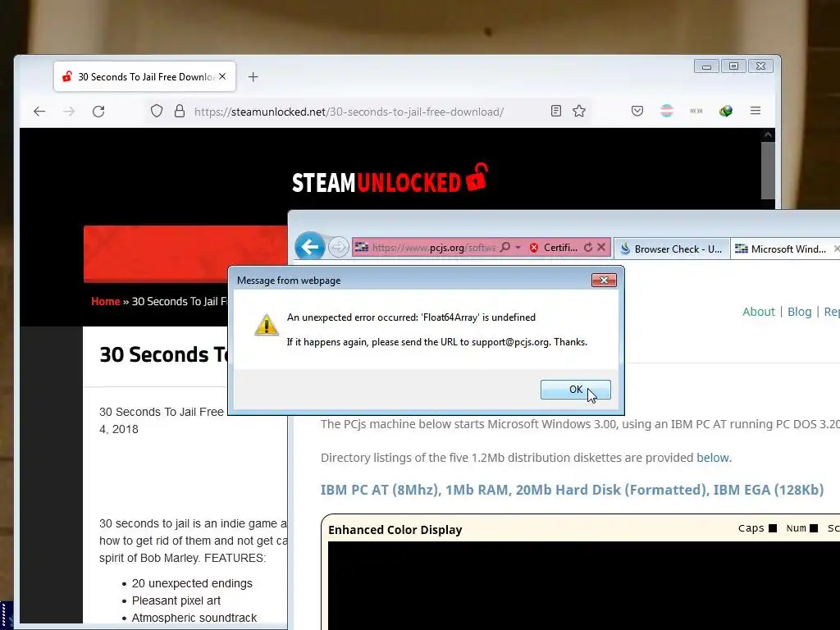Close the 'Message from webpage' dialog

604,281
